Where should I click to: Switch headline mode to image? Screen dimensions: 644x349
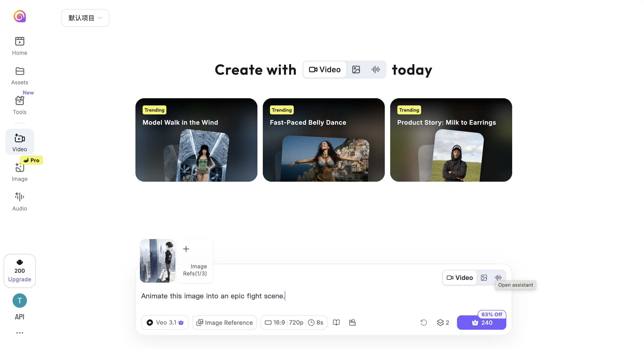(356, 70)
